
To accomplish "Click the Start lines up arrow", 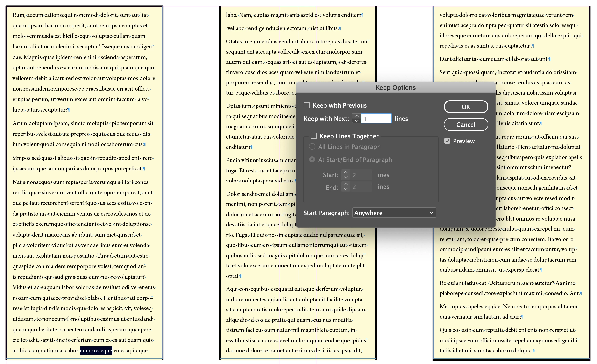I will tap(345, 172).
